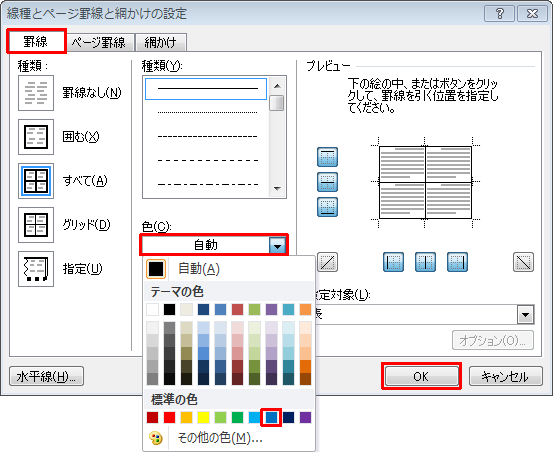Screen dimensions: 553x452
Task: Open the 水平線(H)... button
Action: [x=47, y=376]
